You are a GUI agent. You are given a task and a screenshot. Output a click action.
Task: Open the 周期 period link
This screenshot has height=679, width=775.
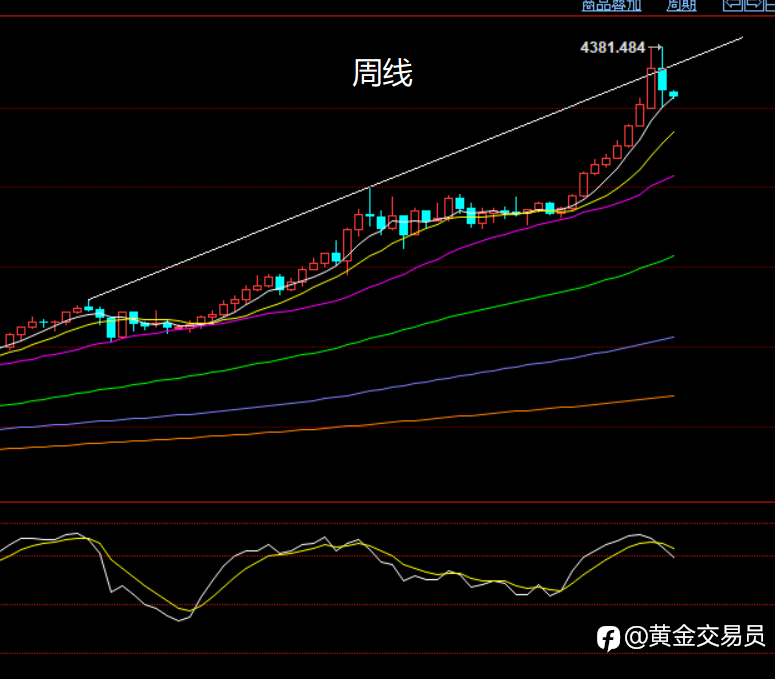click(x=681, y=5)
